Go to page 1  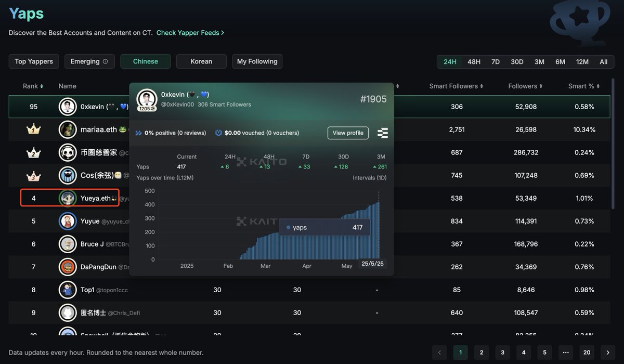(460, 353)
